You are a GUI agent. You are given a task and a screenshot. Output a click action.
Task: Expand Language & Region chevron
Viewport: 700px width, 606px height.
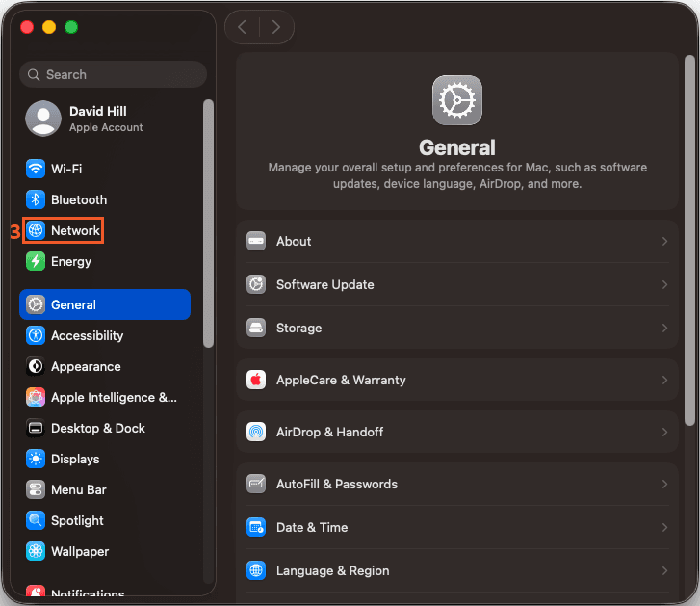(664, 570)
